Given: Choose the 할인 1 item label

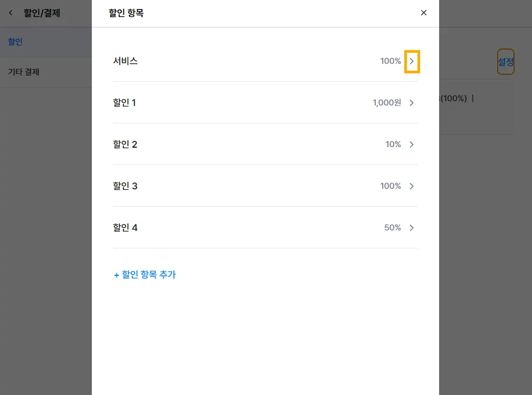Looking at the screenshot, I should coord(125,103).
